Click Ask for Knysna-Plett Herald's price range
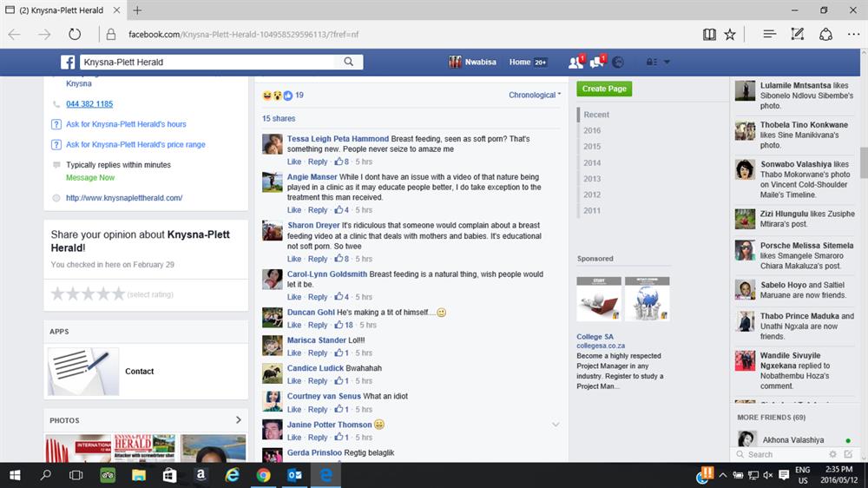This screenshot has height=488, width=868. [135, 144]
